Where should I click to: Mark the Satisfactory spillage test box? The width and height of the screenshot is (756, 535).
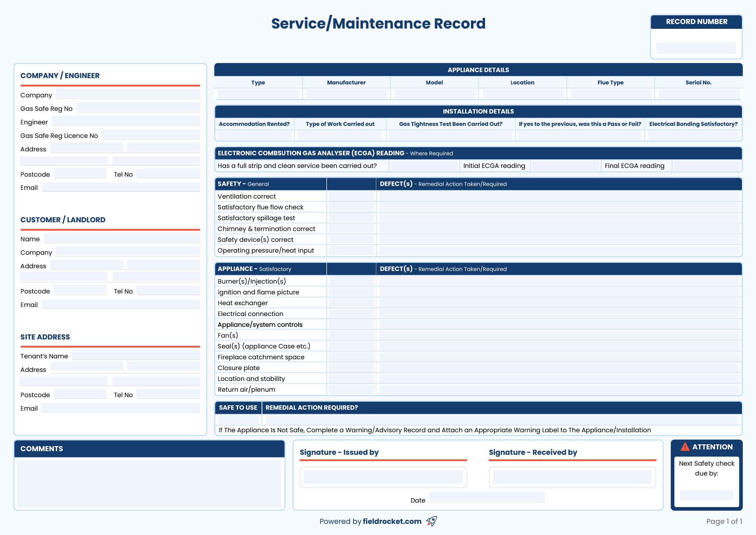351,218
